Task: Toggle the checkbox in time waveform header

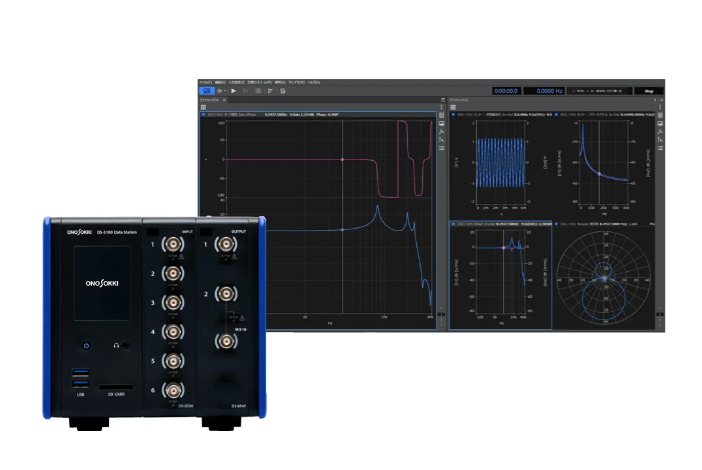Action: 454,115
